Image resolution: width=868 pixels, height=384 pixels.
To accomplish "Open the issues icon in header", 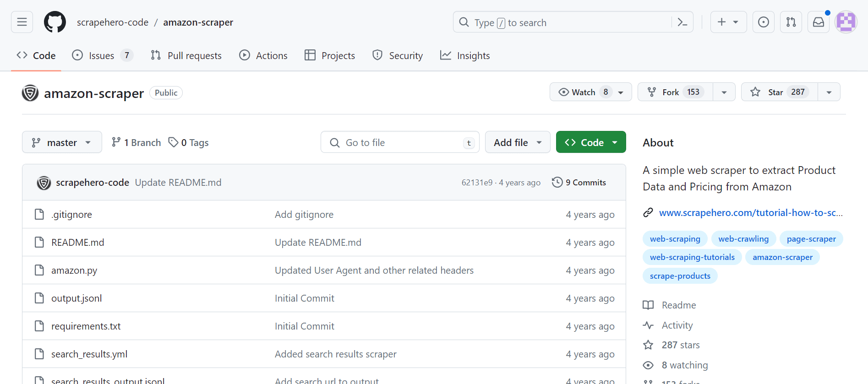I will tap(764, 22).
